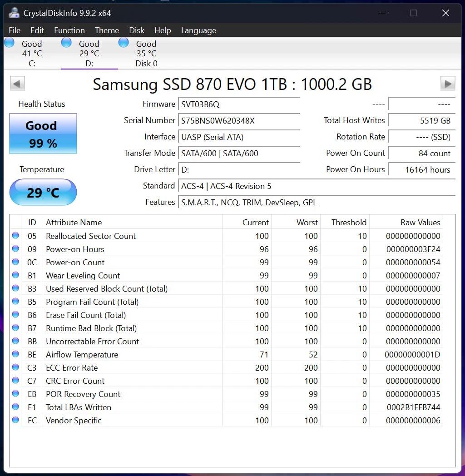Click status dot for POR Recovery Count
The image size is (465, 476).
point(15,394)
